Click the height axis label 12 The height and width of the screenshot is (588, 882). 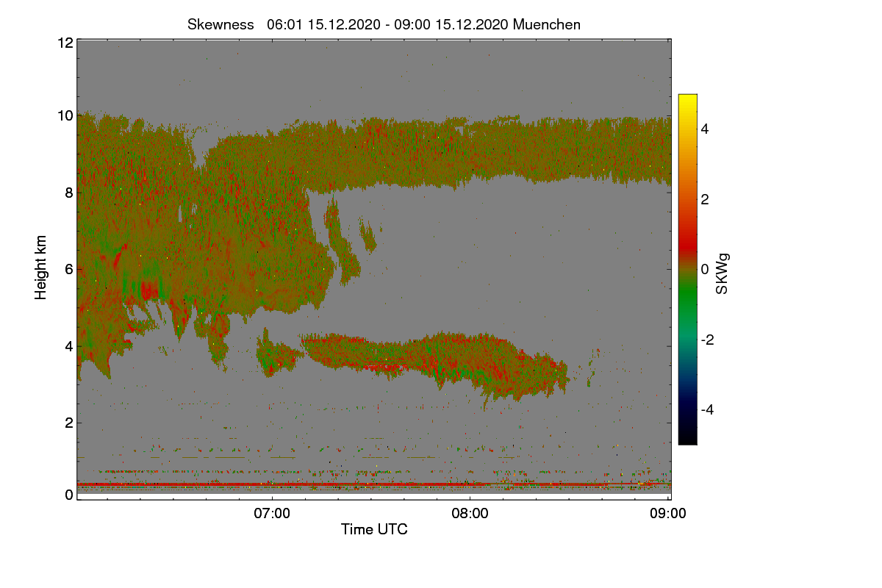[x=65, y=43]
